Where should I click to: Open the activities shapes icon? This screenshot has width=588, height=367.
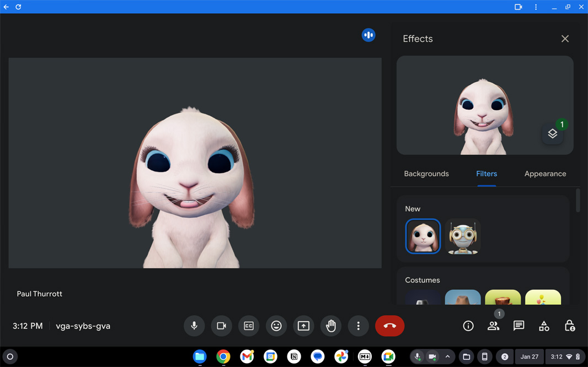click(544, 326)
